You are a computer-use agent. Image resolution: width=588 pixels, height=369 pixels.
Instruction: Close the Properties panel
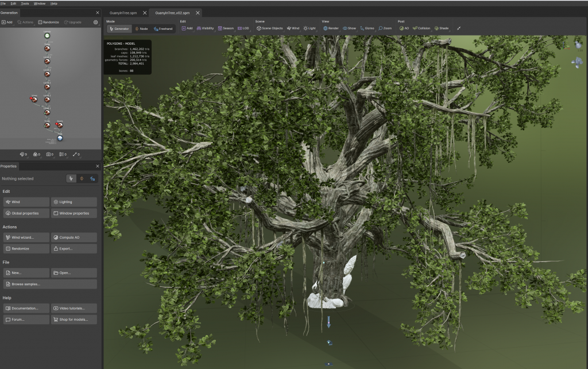pyautogui.click(x=97, y=166)
